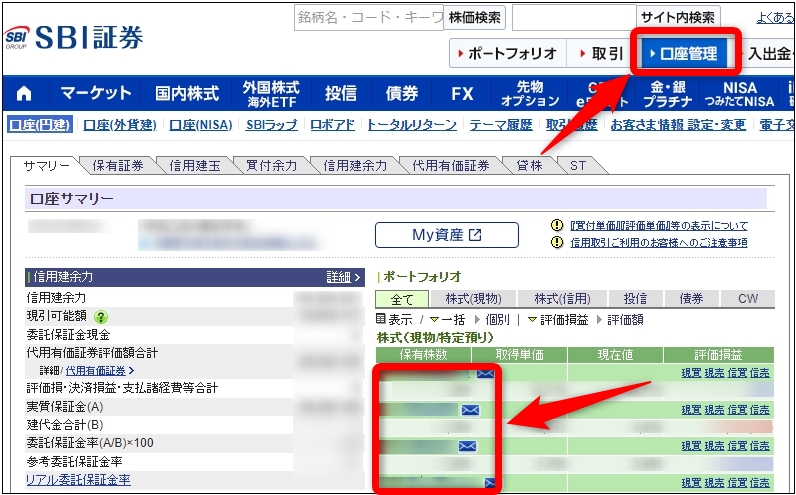Expand 詳細 for 信用建余力
796x495 pixels.
(344, 277)
